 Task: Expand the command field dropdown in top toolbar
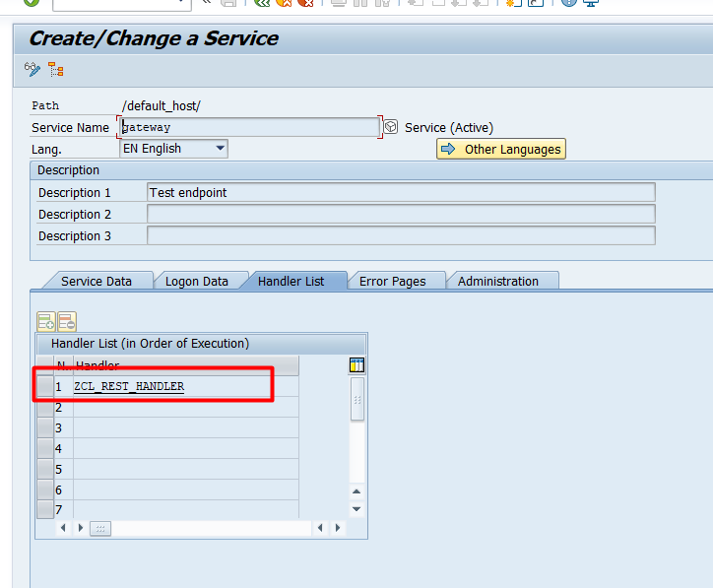180,2
